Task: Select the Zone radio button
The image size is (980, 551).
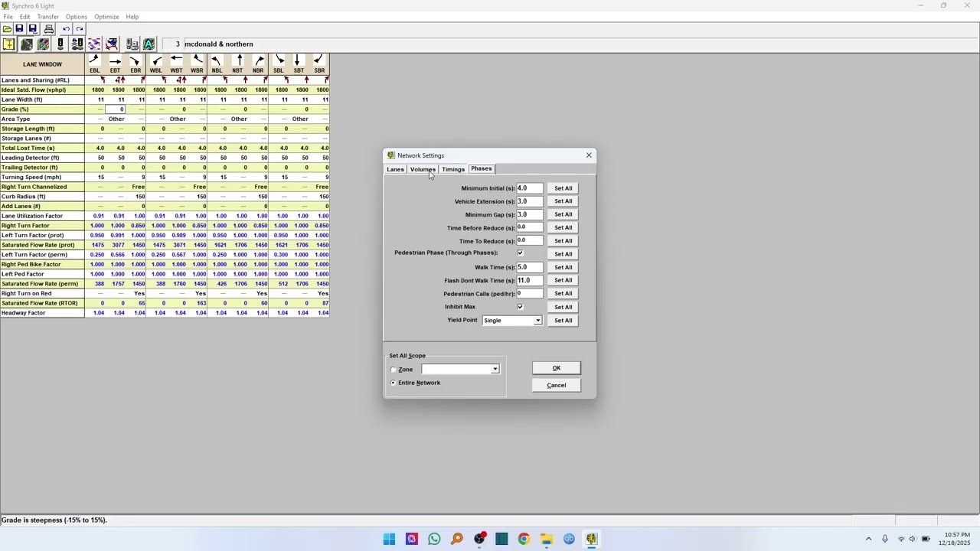Action: tap(394, 370)
